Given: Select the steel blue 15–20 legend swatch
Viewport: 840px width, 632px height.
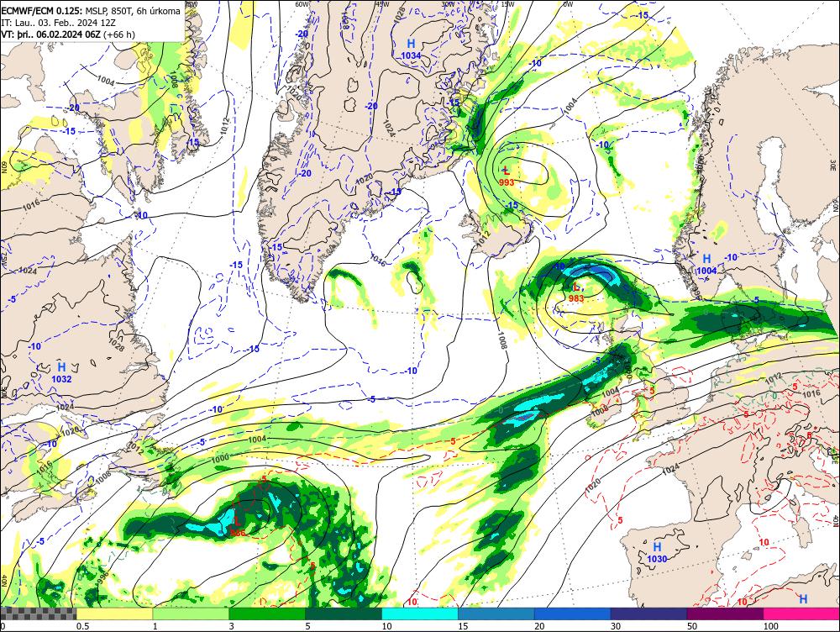Looking at the screenshot, I should 496,614.
